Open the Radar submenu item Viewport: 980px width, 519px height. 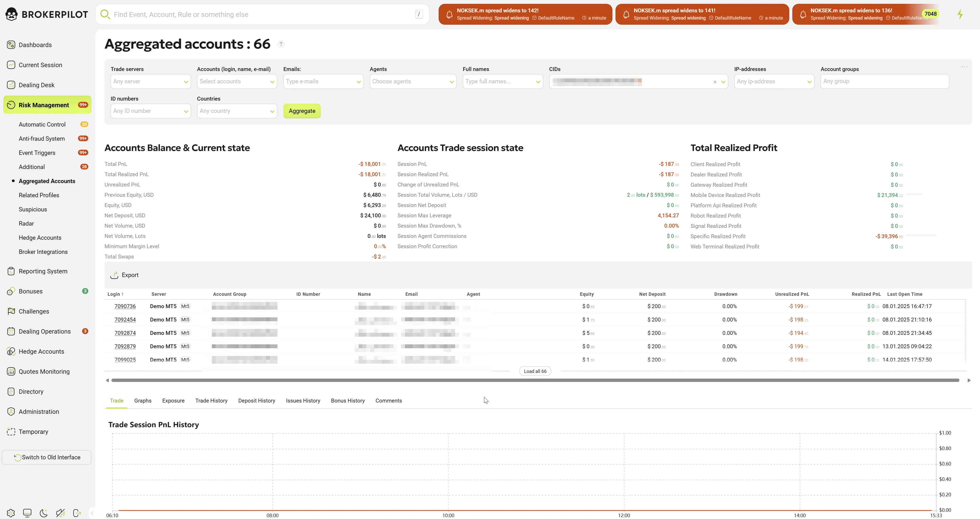(26, 223)
